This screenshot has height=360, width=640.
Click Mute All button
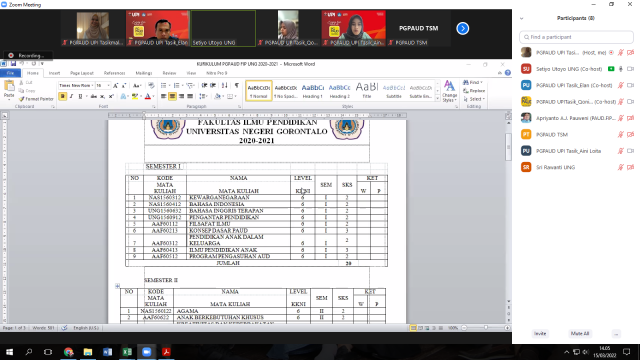coord(580,333)
